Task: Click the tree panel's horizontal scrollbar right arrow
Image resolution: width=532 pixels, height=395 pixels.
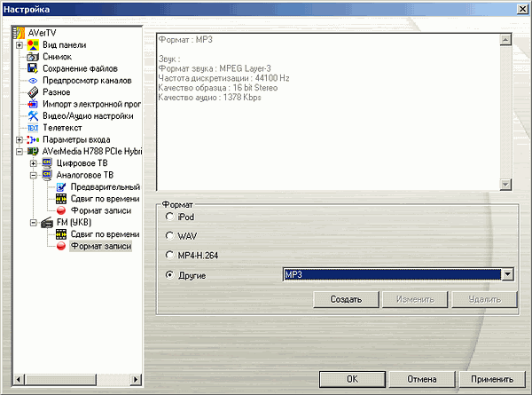Action: tap(136, 380)
